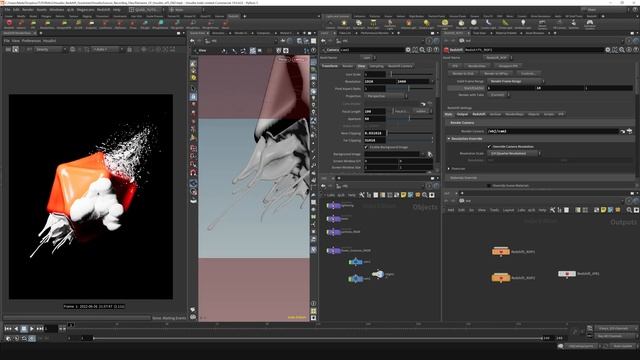Click the file chooser icon for Background Image
Image resolution: width=640 pixels, height=360 pixels.
[x=429, y=154]
